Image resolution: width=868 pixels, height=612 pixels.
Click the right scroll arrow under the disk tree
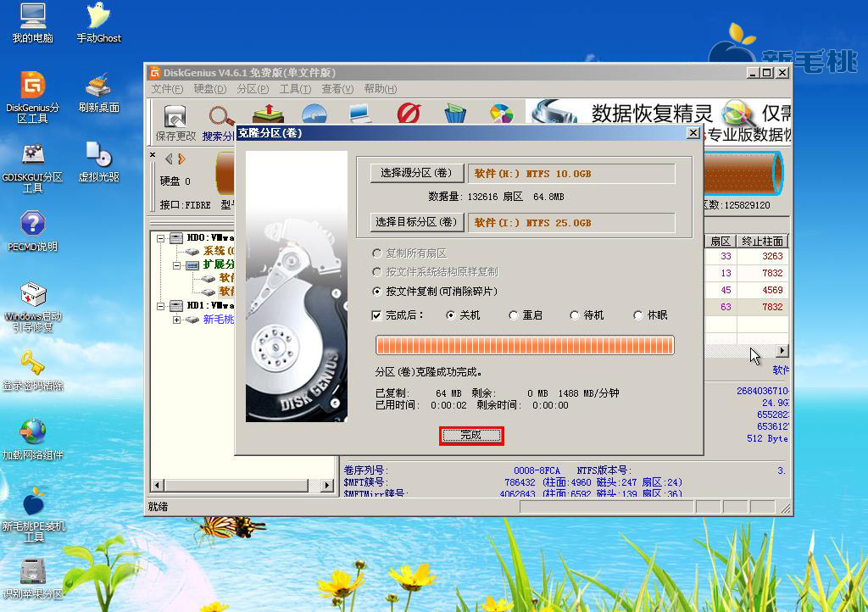click(327, 486)
